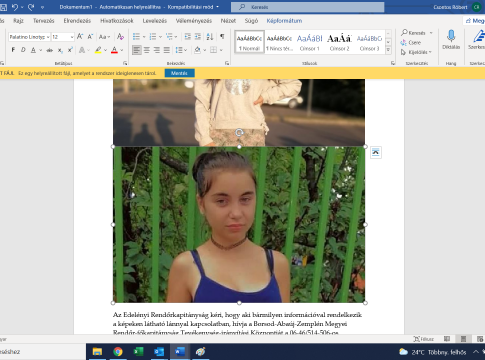Open Kijelölés selection dropdown
Image resolution: width=485 pixels, height=360 pixels.
(416, 52)
